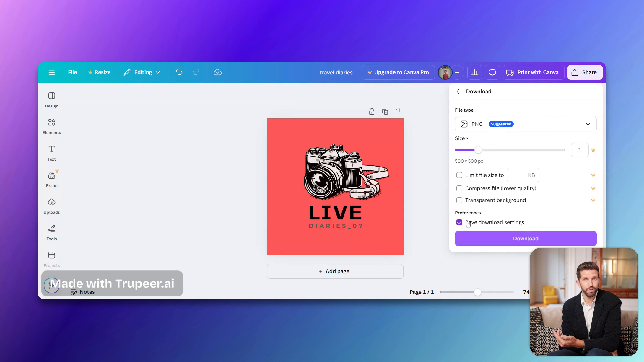Open the Uploads panel
The width and height of the screenshot is (644, 362).
coord(51,205)
